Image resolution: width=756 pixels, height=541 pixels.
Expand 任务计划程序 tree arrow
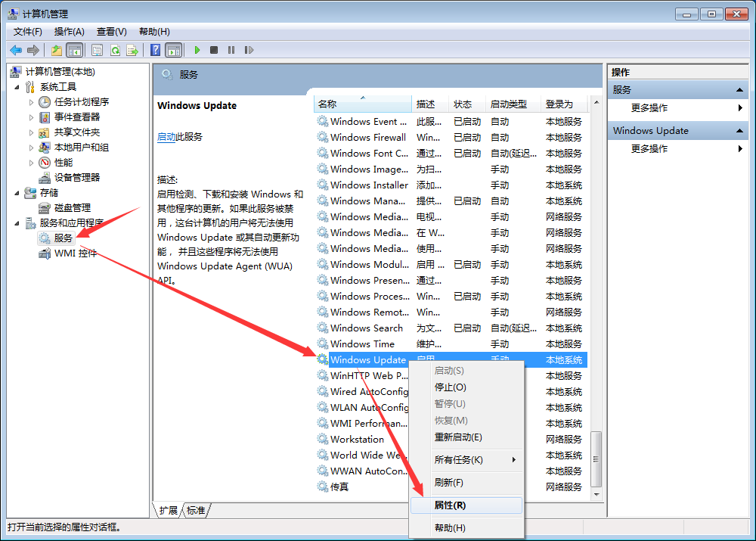[x=31, y=102]
